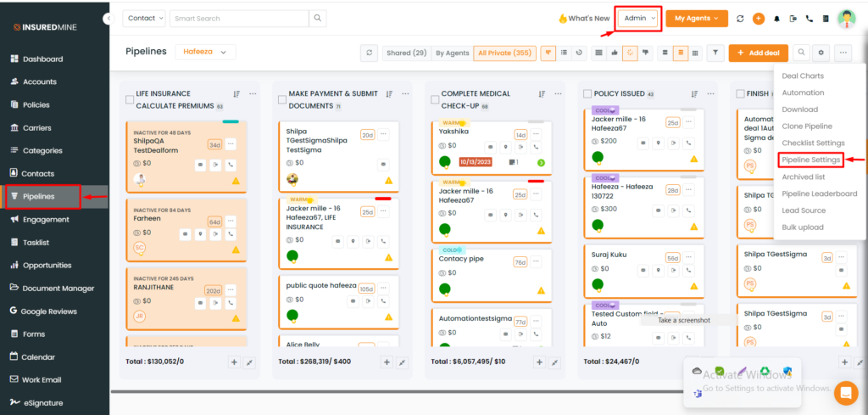The width and height of the screenshot is (868, 415).
Task: Open pipeline gear settings icon
Action: 821,53
